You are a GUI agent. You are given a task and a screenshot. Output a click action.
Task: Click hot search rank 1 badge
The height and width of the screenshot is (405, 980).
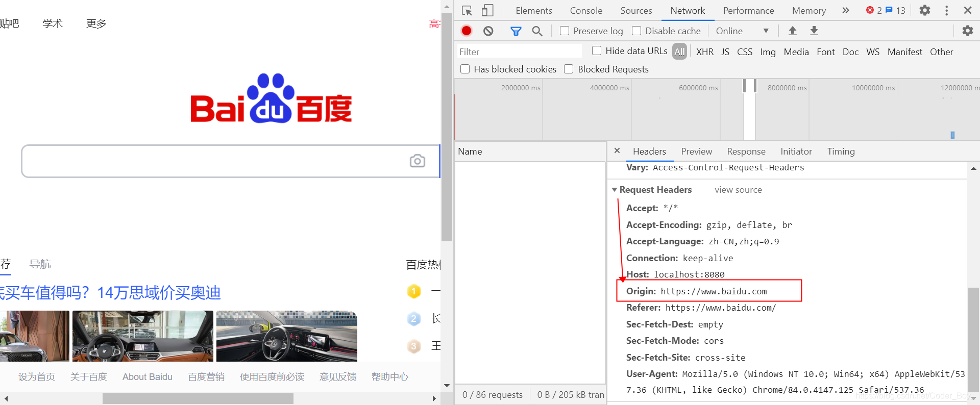coord(414,291)
